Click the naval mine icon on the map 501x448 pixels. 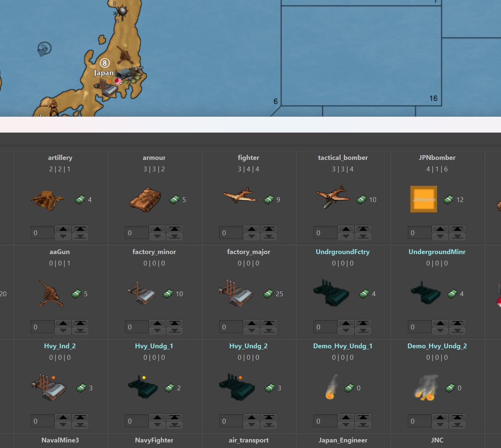click(122, 11)
